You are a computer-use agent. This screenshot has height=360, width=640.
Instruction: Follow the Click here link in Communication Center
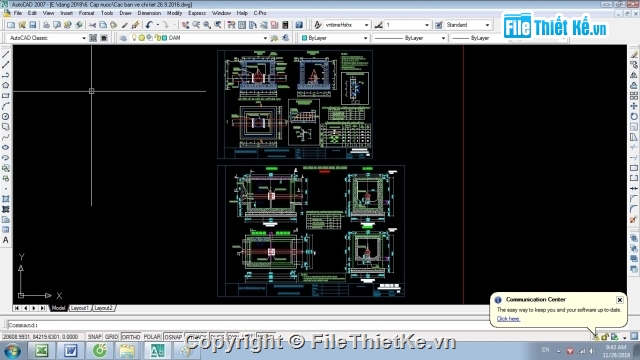click(508, 319)
